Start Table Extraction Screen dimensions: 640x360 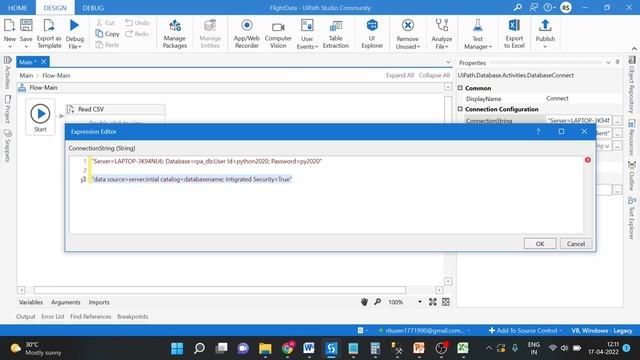(336, 34)
